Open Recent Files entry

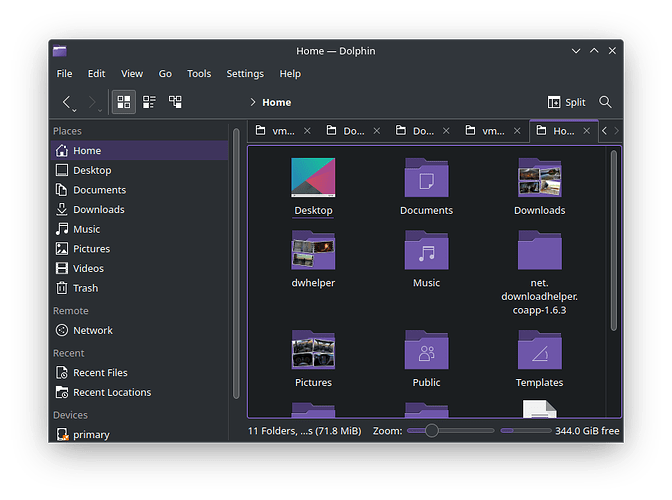(139, 373)
